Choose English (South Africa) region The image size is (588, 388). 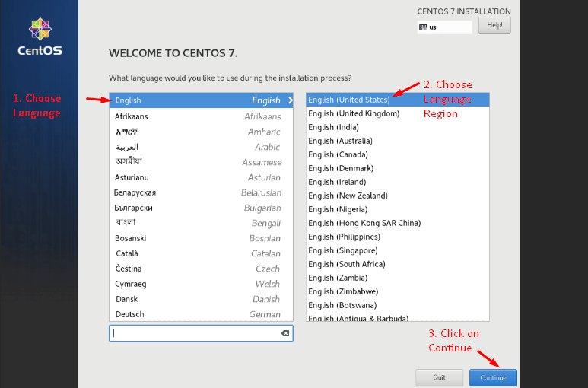coord(398,264)
